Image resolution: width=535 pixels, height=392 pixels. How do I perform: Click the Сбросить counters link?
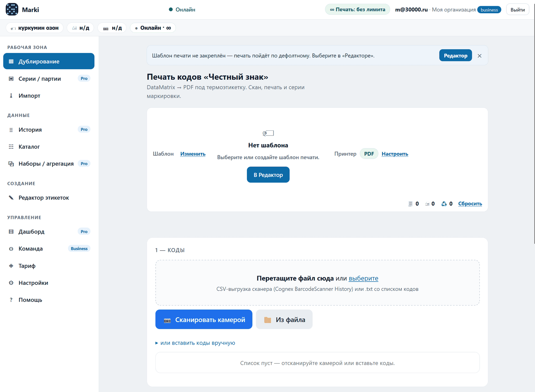470,204
